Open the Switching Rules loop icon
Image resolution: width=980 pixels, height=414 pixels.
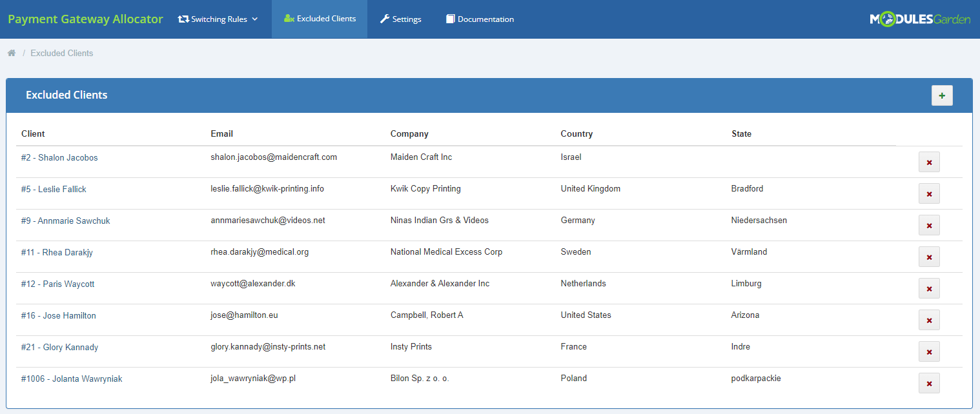[183, 19]
